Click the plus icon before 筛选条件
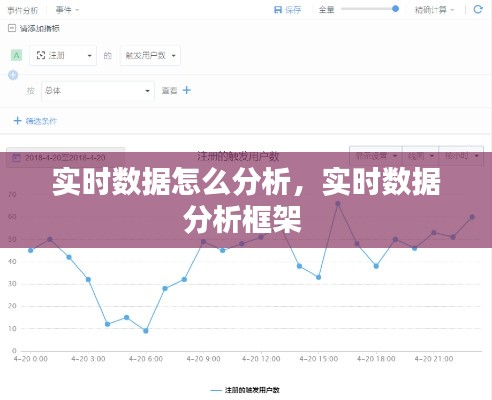Viewport: 492px width, 400px height. [x=17, y=121]
